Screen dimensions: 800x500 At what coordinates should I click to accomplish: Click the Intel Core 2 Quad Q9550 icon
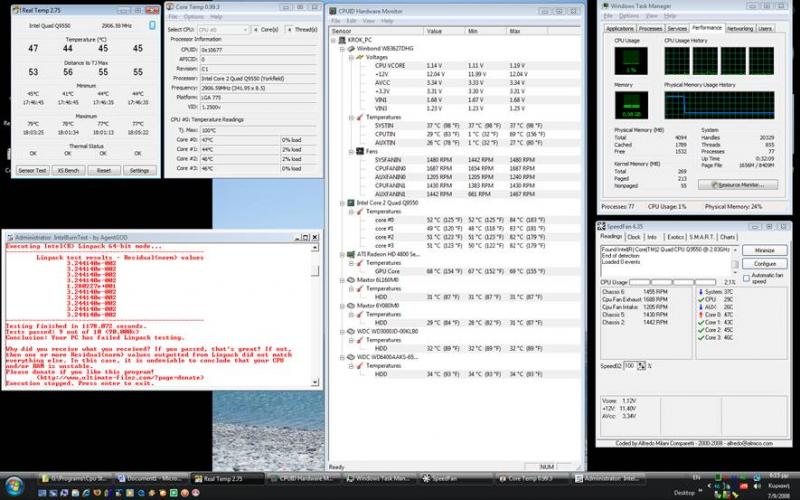(352, 202)
